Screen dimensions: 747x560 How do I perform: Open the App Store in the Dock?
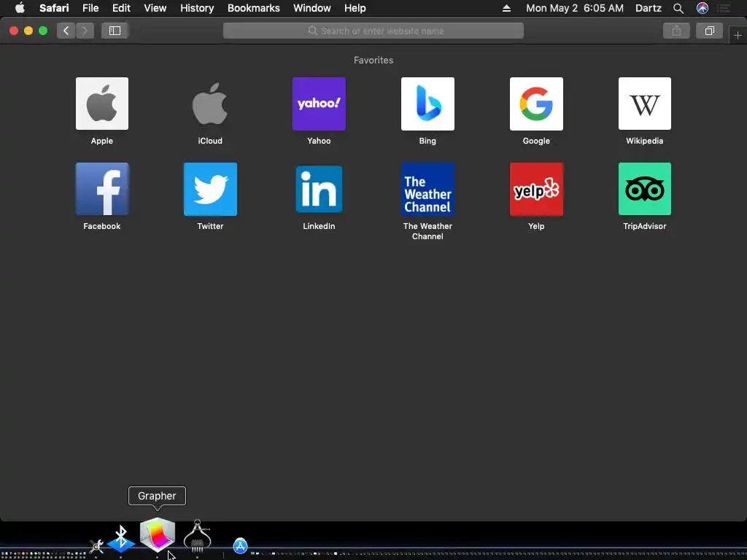[240, 545]
